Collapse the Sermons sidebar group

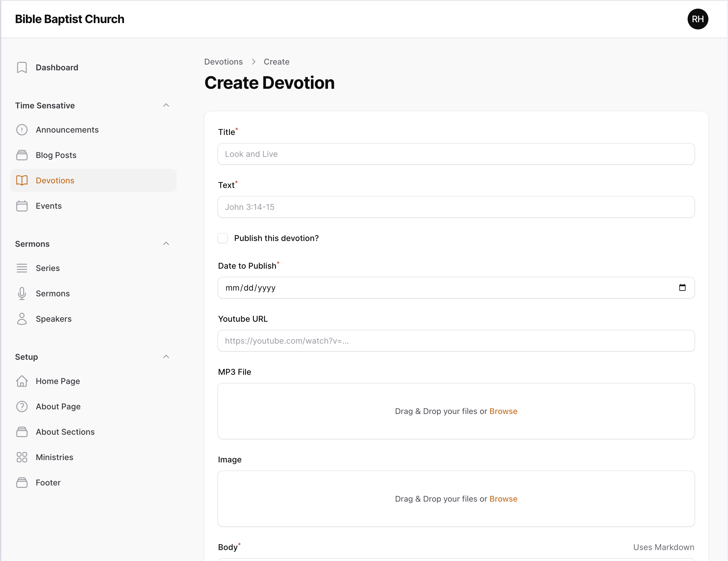point(166,244)
